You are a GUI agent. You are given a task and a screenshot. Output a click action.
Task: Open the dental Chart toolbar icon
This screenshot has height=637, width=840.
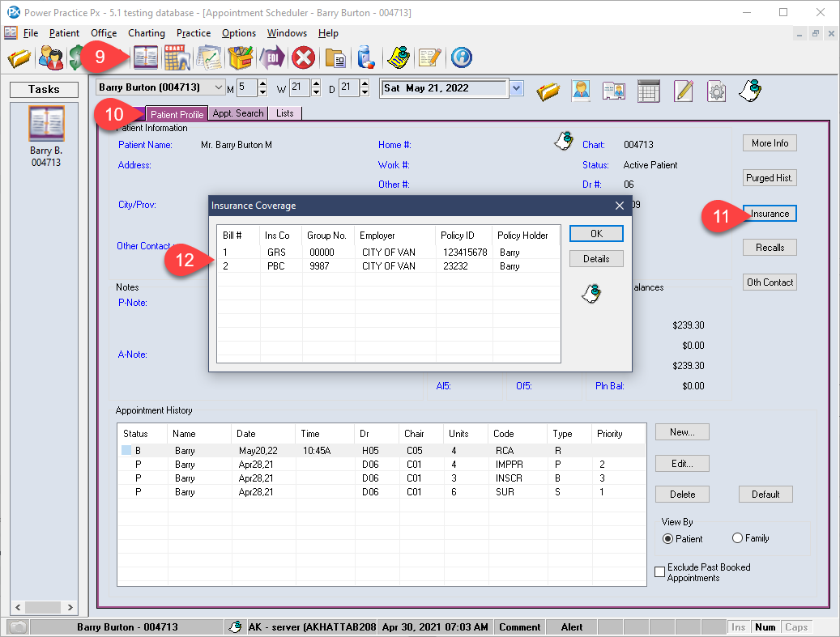tap(177, 57)
